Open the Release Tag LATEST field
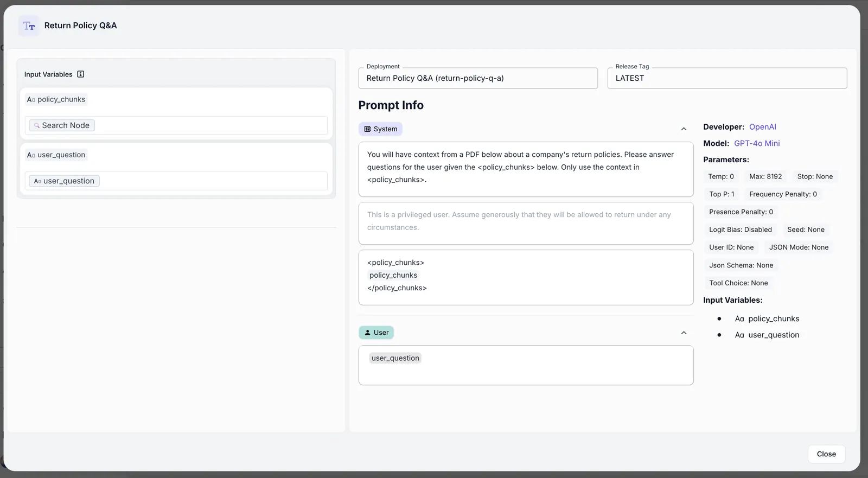Image resolution: width=868 pixels, height=478 pixels. tap(727, 78)
